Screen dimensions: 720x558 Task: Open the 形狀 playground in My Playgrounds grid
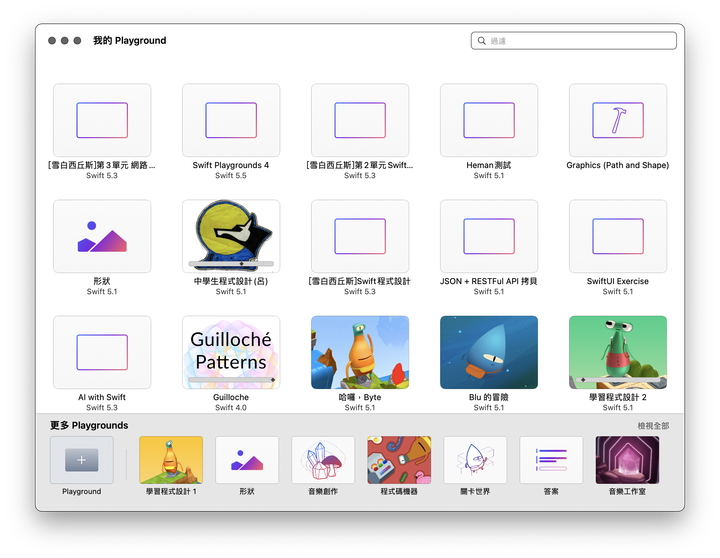102,237
